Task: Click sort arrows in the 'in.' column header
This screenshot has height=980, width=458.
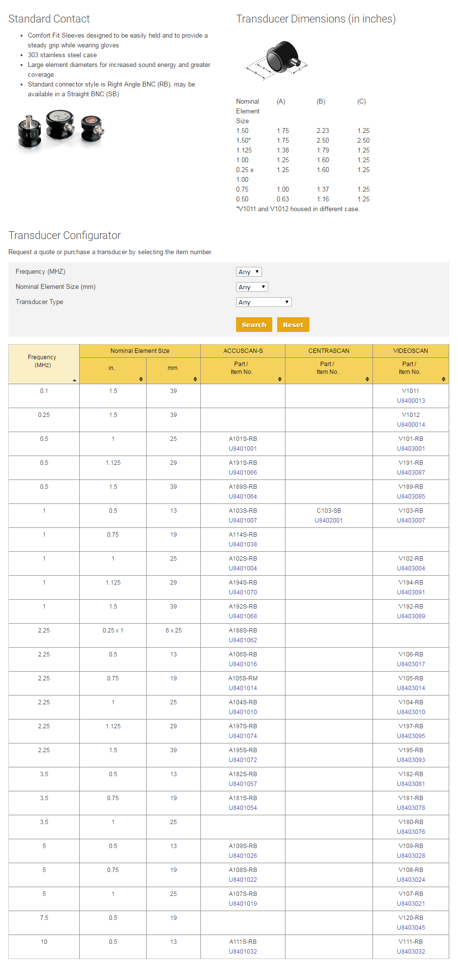Action: [x=141, y=379]
